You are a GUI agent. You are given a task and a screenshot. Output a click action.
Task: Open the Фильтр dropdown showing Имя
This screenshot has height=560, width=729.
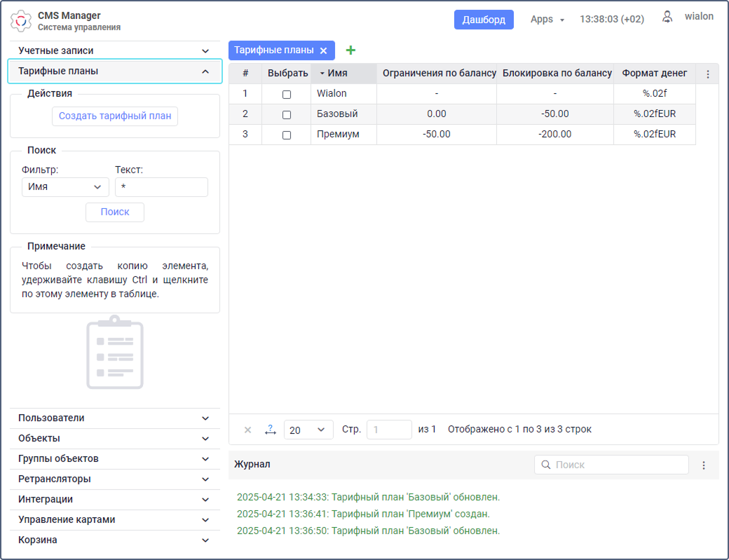(65, 187)
